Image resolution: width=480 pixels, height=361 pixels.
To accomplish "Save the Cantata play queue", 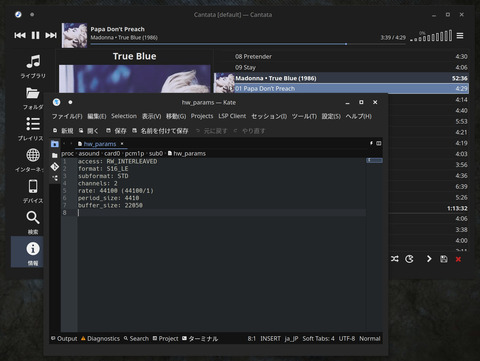I will [x=444, y=259].
